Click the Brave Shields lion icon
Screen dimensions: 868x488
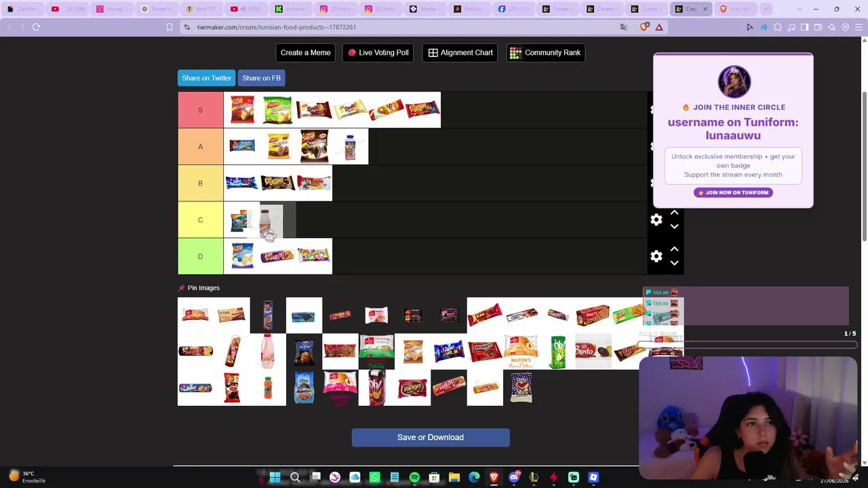click(644, 27)
